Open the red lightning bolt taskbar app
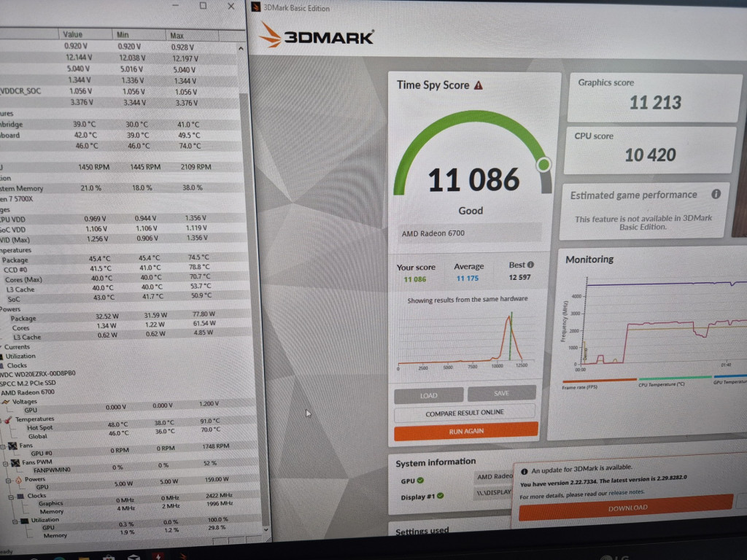The image size is (747, 560). pyautogui.click(x=158, y=556)
